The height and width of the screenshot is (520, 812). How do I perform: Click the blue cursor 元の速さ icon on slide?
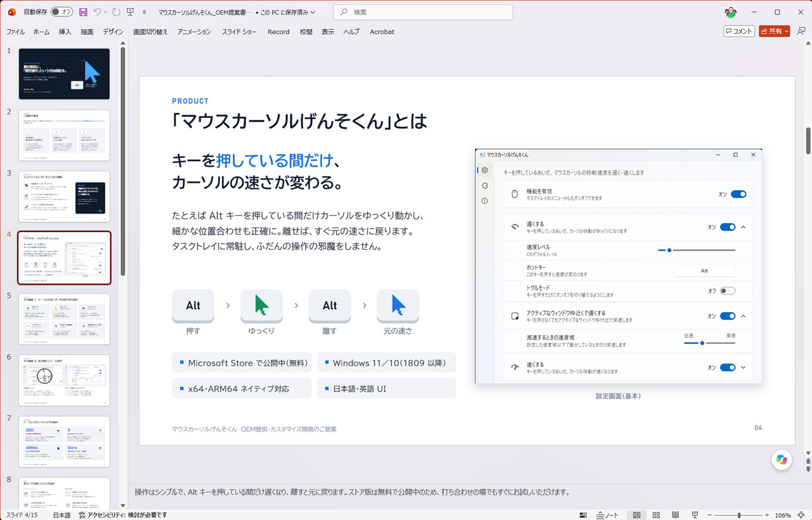point(398,305)
